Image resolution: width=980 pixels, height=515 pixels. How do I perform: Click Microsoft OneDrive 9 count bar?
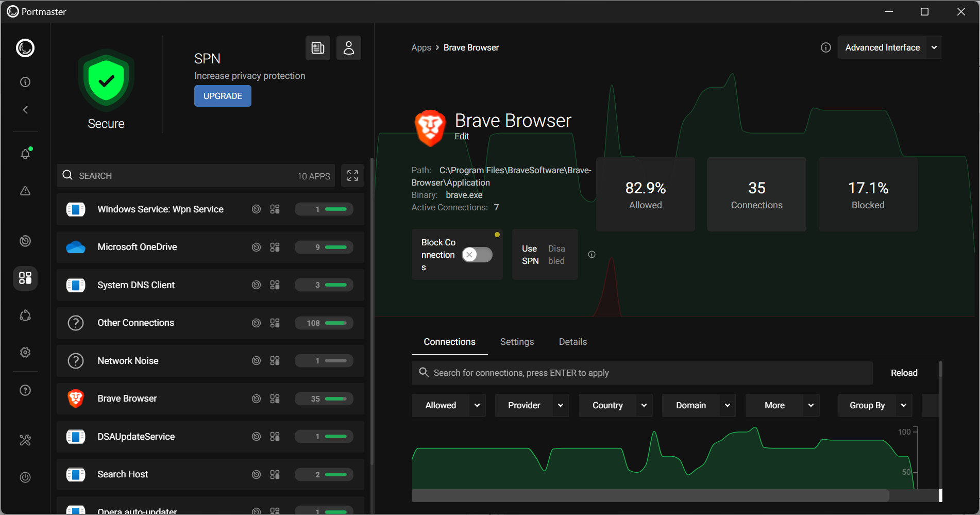[x=324, y=247]
